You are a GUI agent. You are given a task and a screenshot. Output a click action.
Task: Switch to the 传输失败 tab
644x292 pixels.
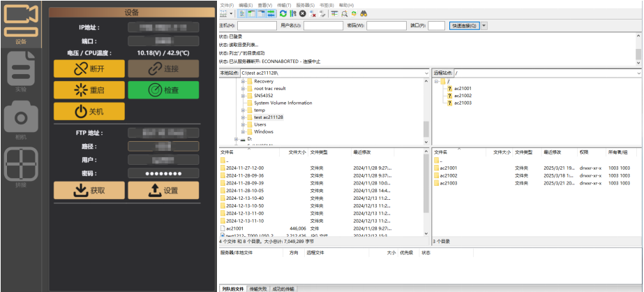click(x=257, y=288)
